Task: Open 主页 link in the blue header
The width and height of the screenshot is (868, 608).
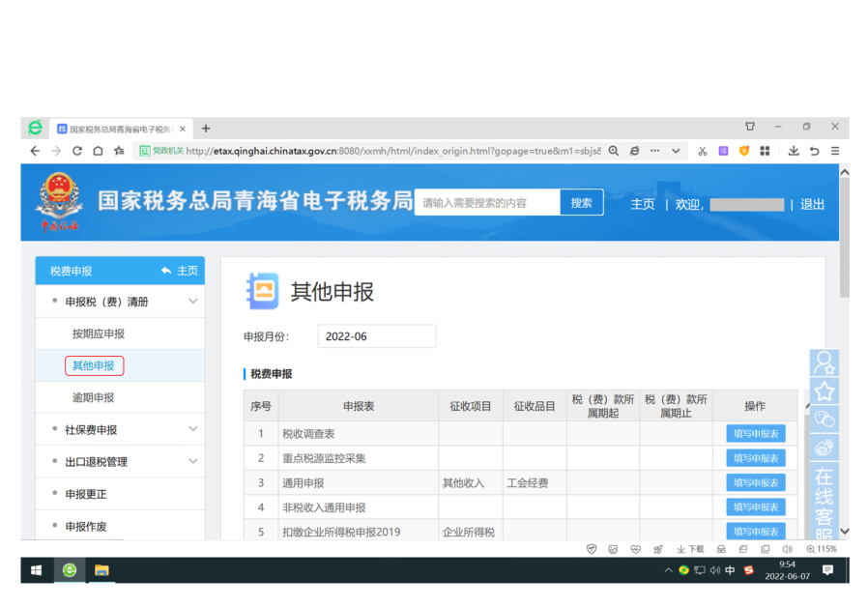Action: click(x=642, y=204)
